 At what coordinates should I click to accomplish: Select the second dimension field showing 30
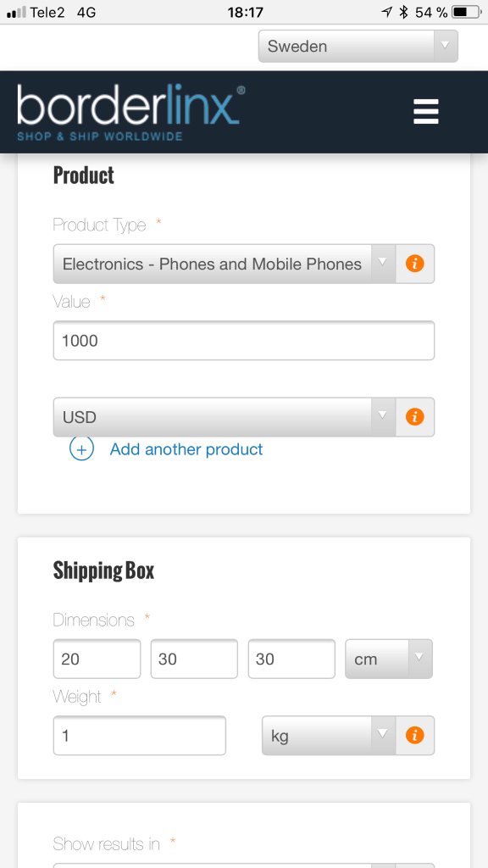194,659
